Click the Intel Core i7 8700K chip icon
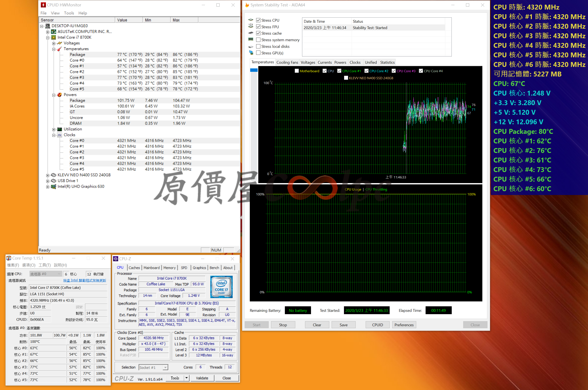This screenshot has width=588, height=390. coord(54,37)
